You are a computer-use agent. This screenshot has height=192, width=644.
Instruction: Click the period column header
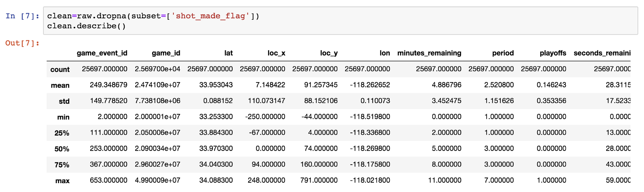click(x=503, y=53)
